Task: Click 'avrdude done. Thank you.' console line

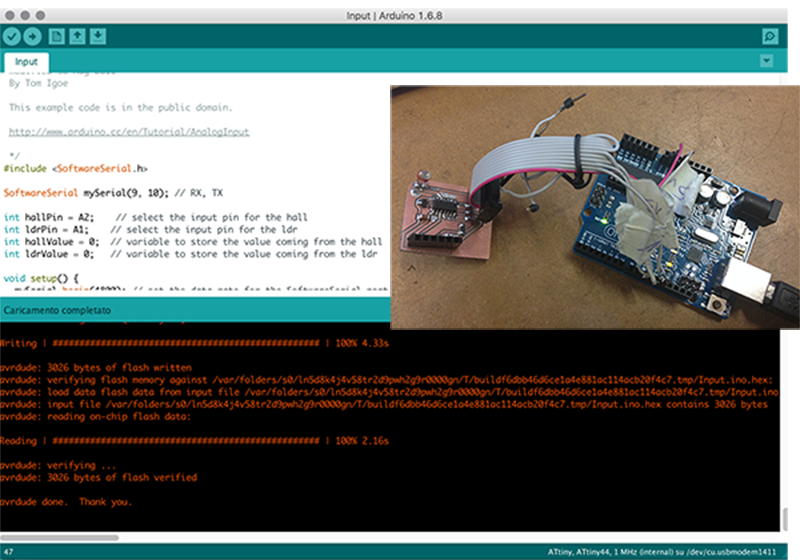Action: coord(66,502)
